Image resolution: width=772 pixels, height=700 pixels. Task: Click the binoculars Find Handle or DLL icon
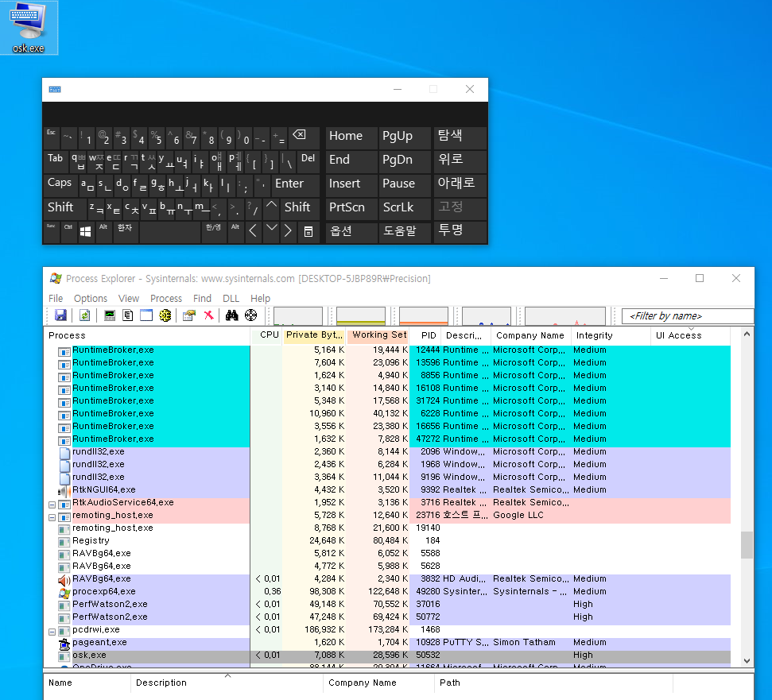(232, 315)
